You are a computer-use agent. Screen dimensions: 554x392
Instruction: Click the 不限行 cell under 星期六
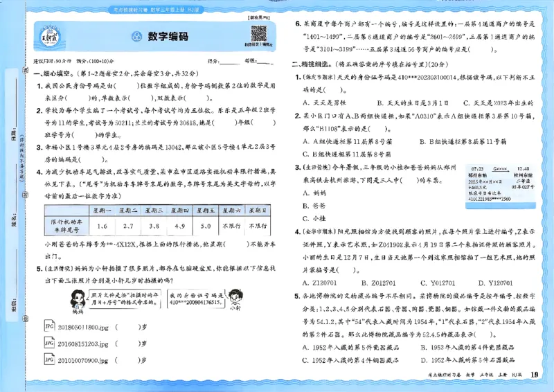232,226
